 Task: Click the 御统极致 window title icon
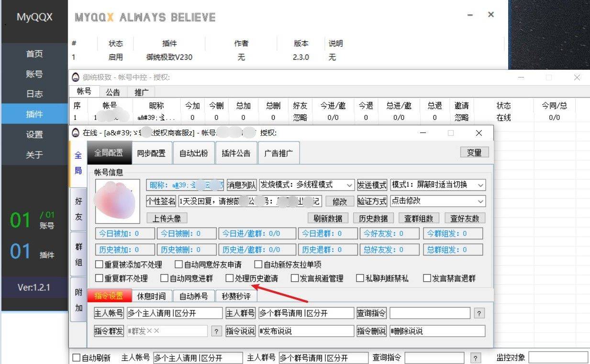[76, 77]
